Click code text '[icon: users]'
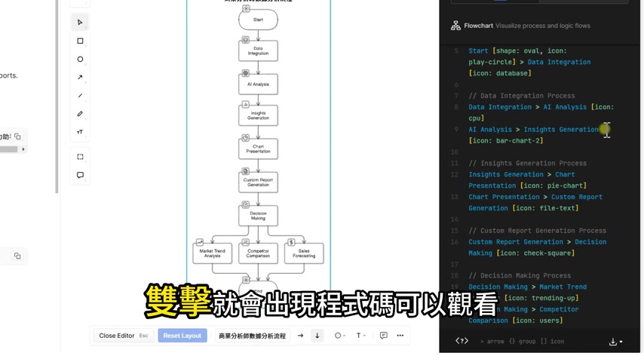This screenshot has height=362, width=644. click(x=537, y=321)
